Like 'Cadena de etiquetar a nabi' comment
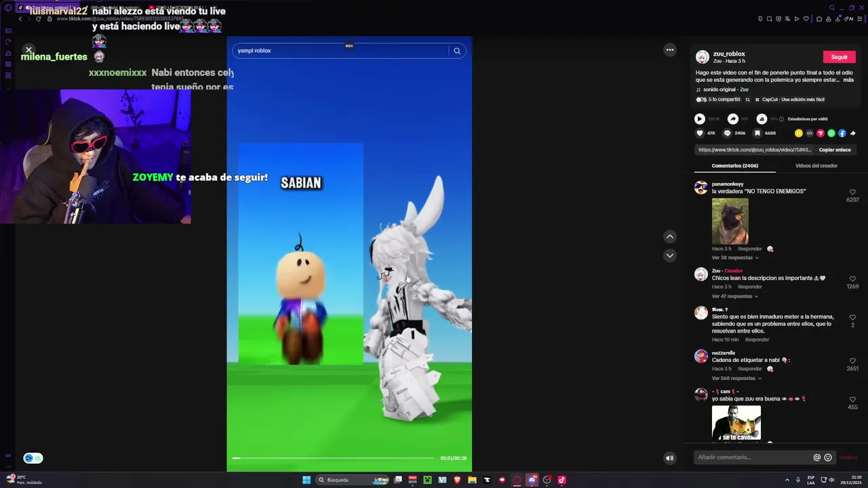The height and width of the screenshot is (488, 868). (852, 361)
